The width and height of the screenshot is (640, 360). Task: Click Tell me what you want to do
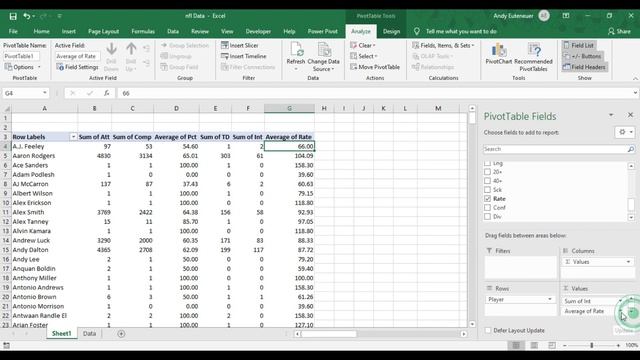point(461,31)
